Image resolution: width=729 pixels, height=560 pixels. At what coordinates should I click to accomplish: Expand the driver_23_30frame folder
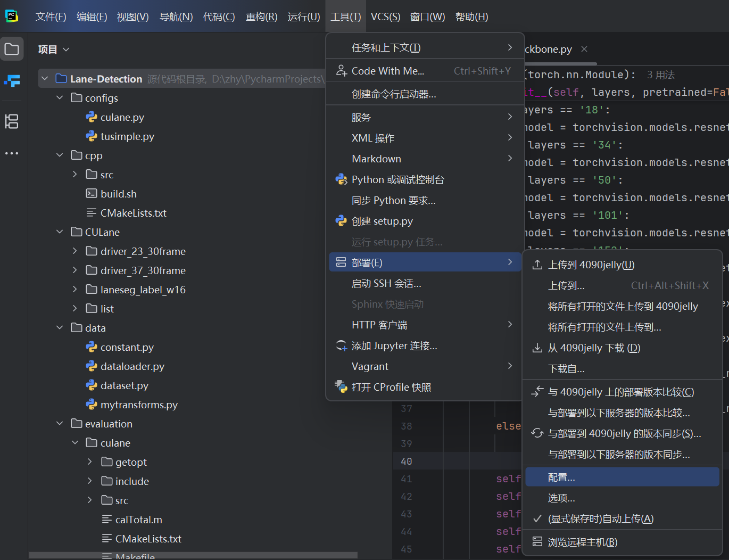point(75,251)
